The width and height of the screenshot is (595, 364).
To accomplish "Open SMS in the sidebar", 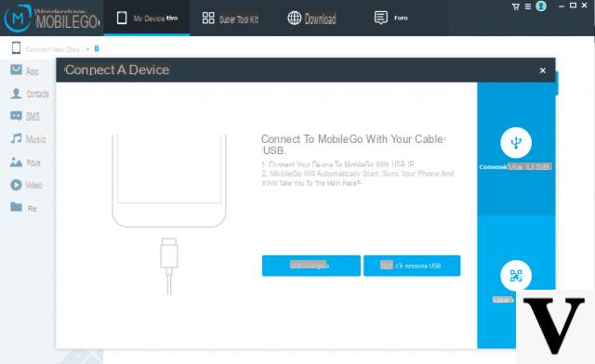I will 25,116.
